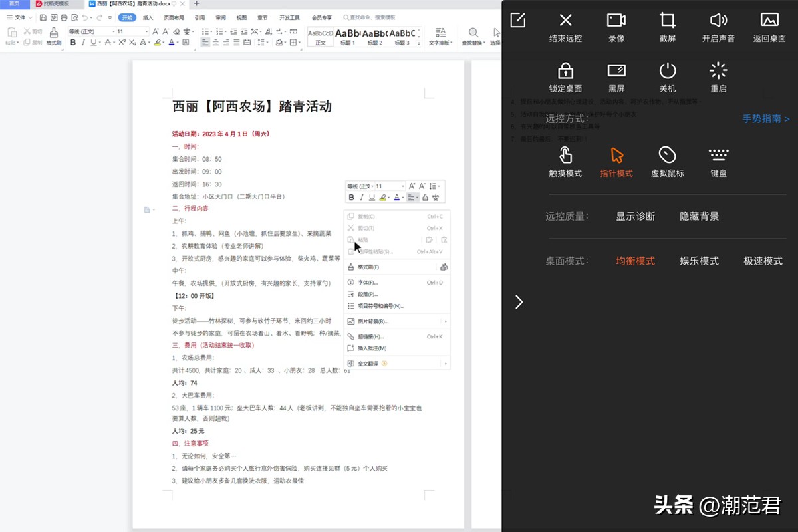
Task: Enable 开启声音 sound in remote session
Action: coord(718,27)
